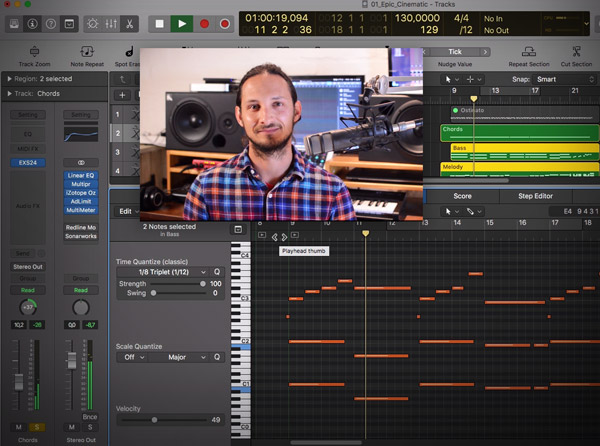The height and width of the screenshot is (446, 600).
Task: Mute the Chords channel strip
Action: pos(19,427)
